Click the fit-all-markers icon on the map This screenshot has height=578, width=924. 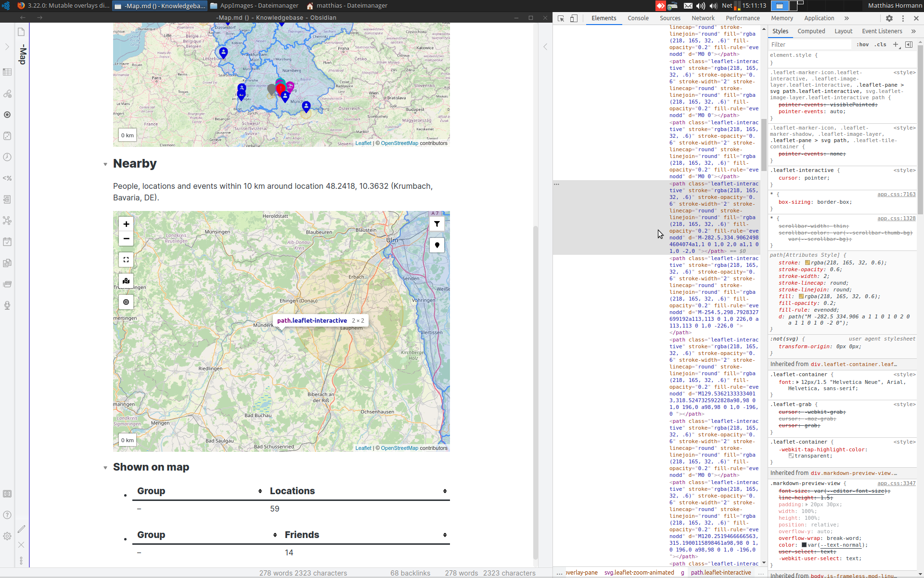(126, 280)
